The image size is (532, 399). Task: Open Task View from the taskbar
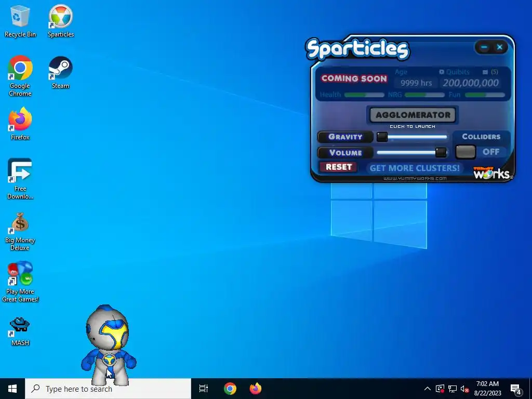[x=204, y=389]
